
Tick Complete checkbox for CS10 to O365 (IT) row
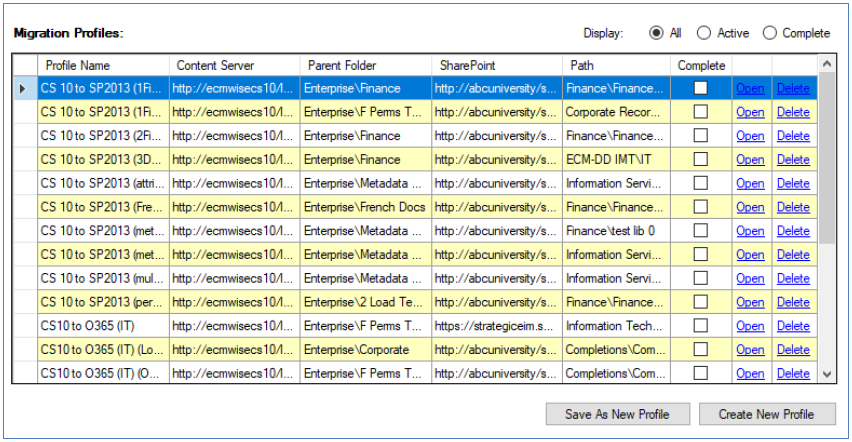[x=701, y=326]
